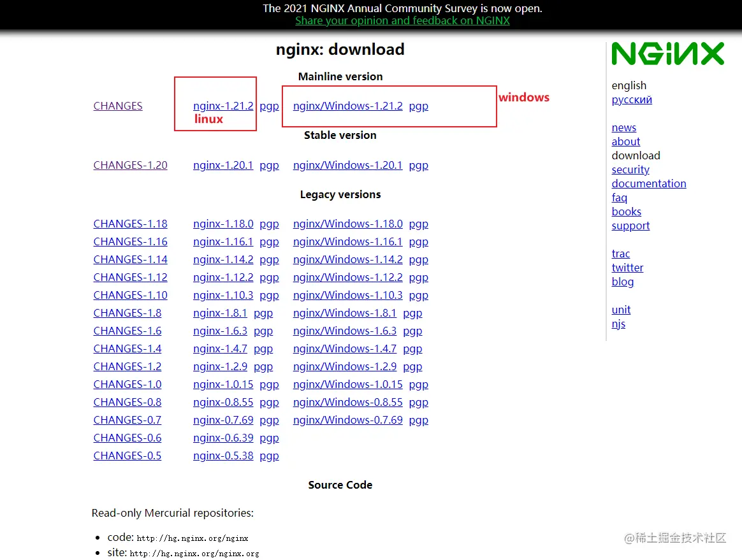
Task: Open pgp signature for nginx-1.20.1
Action: point(269,166)
